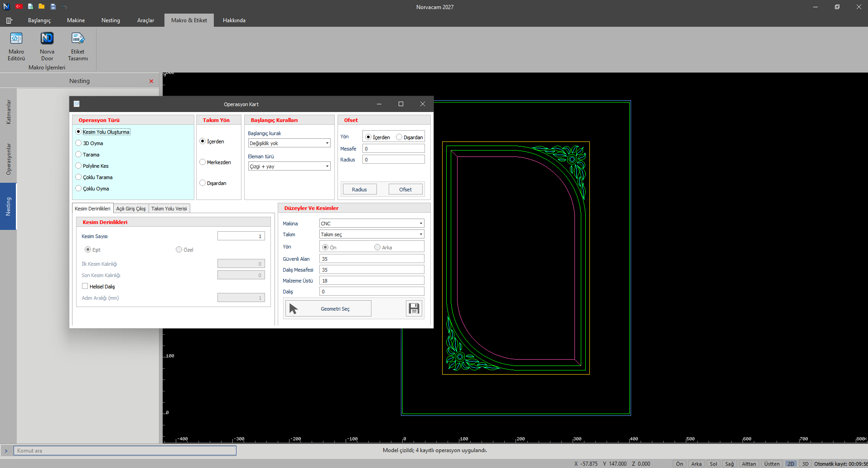Select Dışardan in the Ofset Yön options
This screenshot has width=868, height=468.
click(x=410, y=137)
